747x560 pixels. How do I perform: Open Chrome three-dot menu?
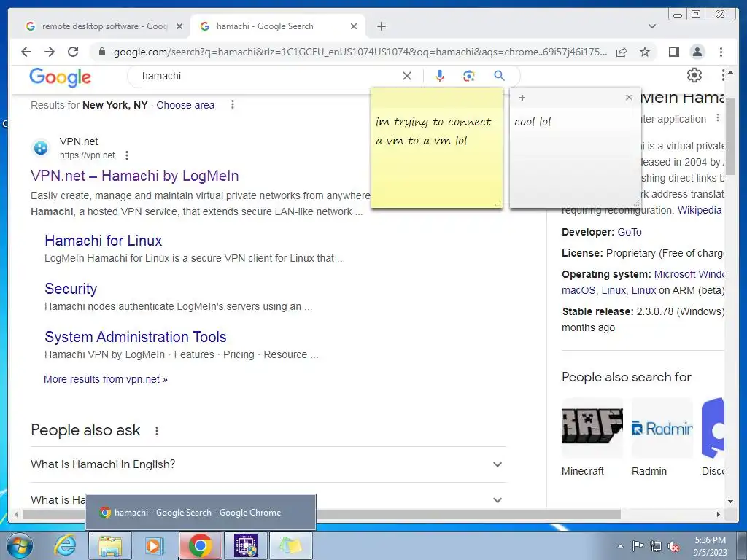pyautogui.click(x=721, y=52)
